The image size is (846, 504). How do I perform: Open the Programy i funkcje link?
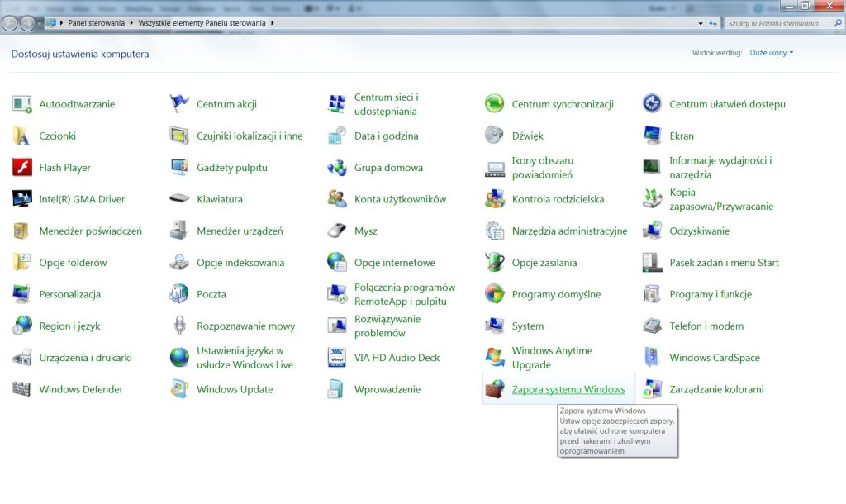(711, 294)
